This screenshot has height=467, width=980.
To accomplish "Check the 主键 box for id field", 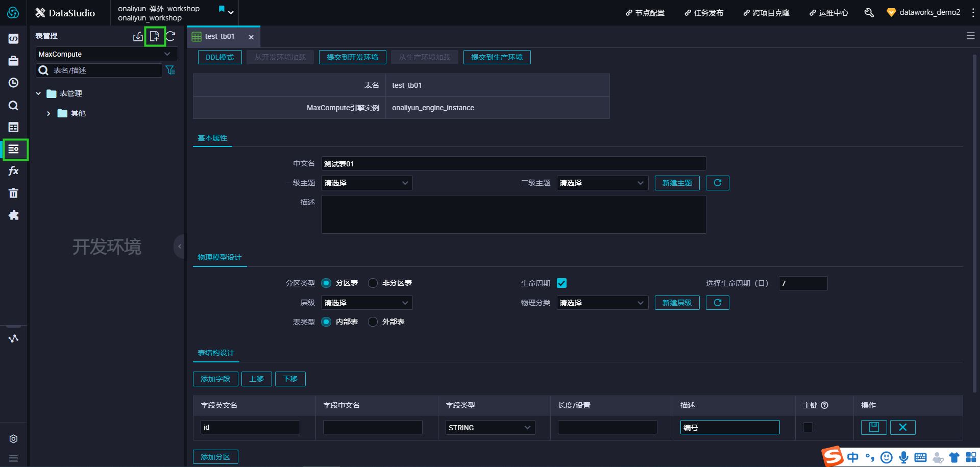I will click(x=808, y=427).
